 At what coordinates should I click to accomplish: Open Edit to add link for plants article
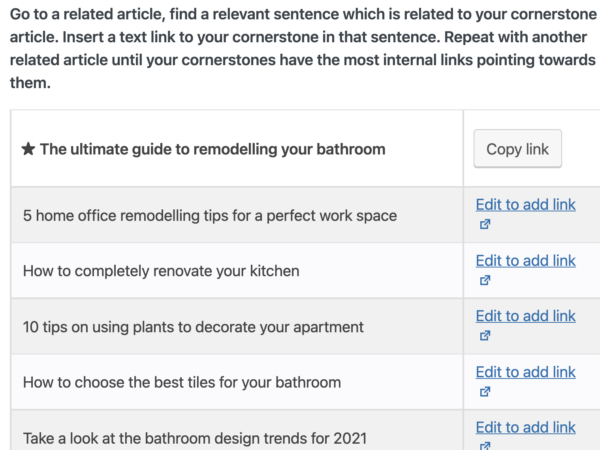tap(525, 316)
